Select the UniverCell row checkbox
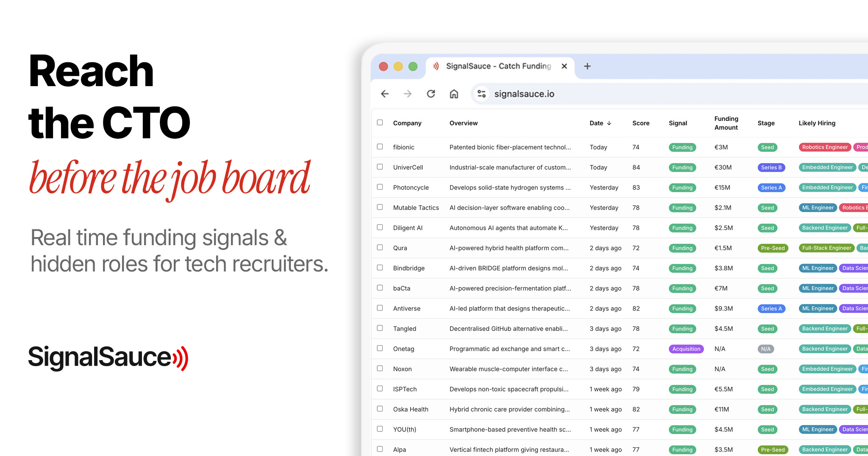Screen dimensions: 868x456 pyautogui.click(x=380, y=167)
